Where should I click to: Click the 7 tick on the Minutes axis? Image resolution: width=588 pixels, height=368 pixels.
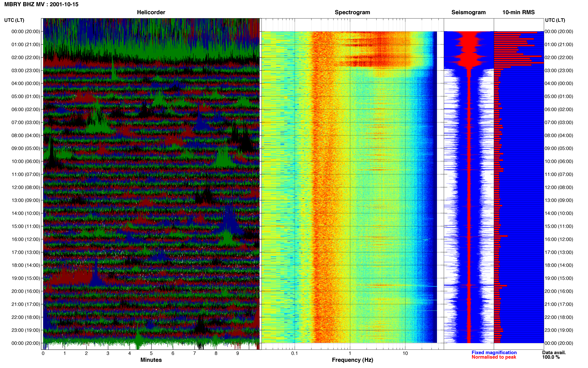pyautogui.click(x=195, y=353)
